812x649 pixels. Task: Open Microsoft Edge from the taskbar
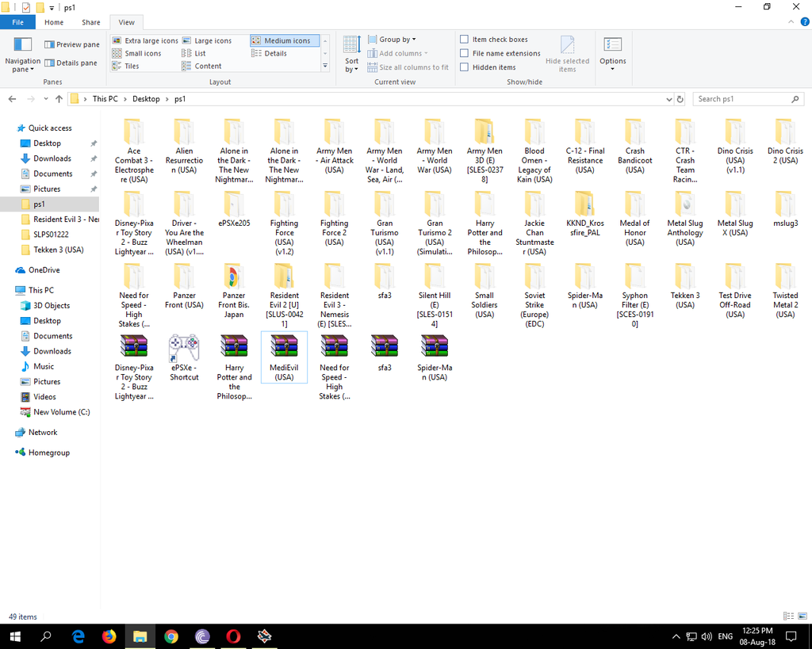click(78, 636)
